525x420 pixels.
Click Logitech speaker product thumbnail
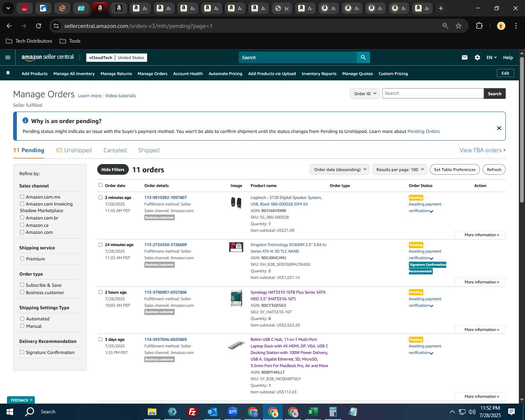tap(236, 202)
